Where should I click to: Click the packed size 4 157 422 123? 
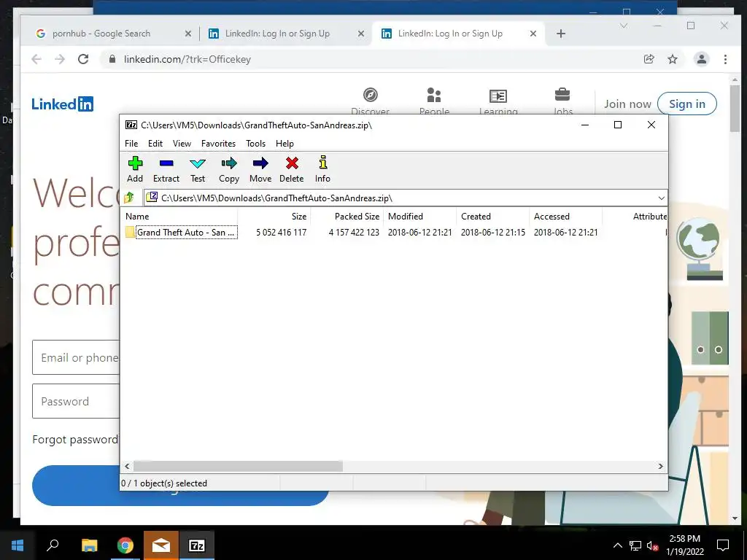354,233
